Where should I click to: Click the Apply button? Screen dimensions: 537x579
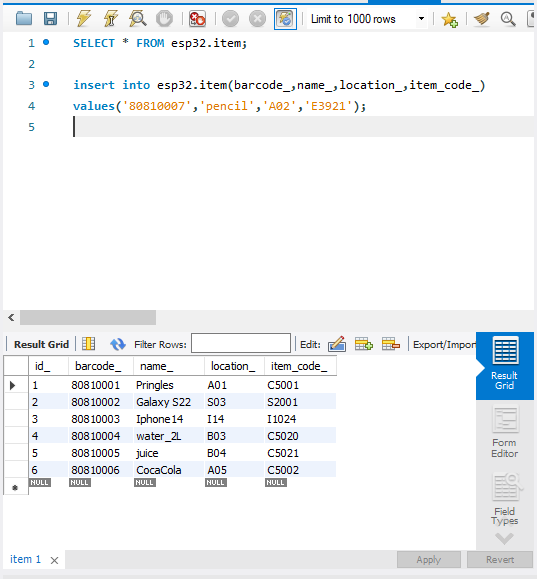pos(429,559)
